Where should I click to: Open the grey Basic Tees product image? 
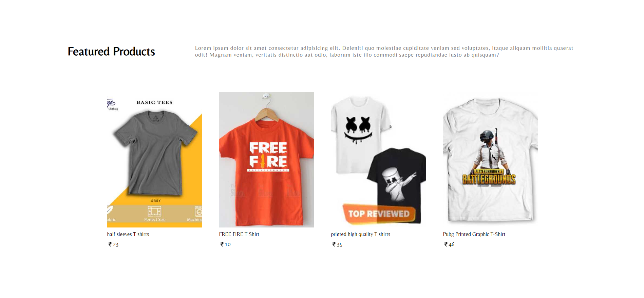pos(155,160)
